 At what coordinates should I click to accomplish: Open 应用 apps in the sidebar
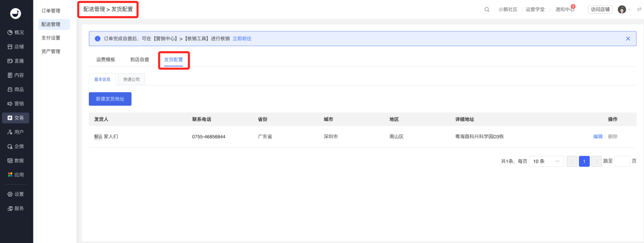(x=16, y=175)
